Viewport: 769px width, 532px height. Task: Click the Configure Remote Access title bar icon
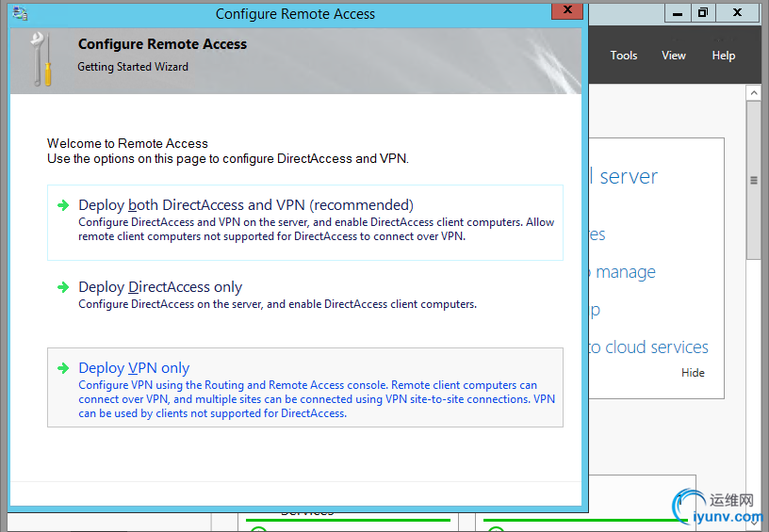coord(20,14)
